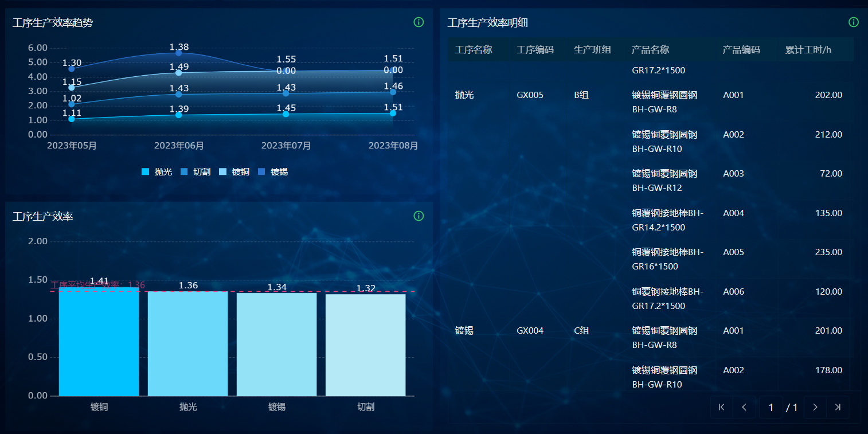868x434 pixels.
Task: Click the 1.49 data point on 镀铜 line
Action: [x=178, y=73]
